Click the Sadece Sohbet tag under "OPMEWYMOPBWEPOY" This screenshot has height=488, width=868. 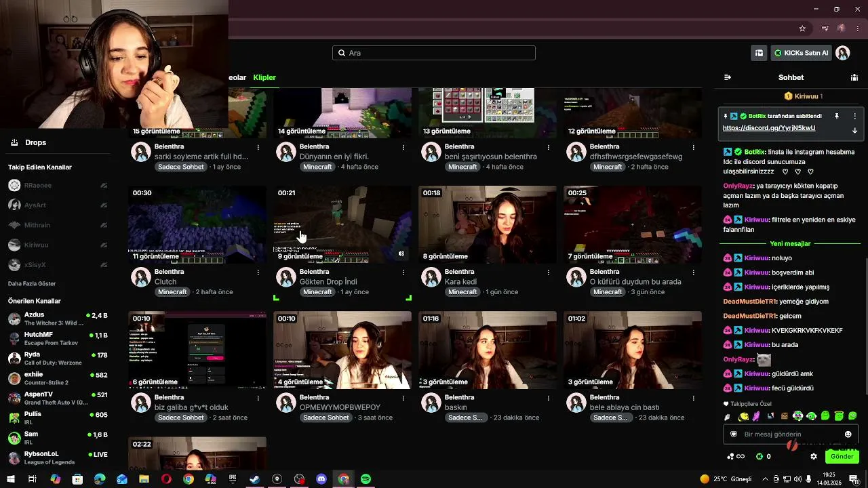pyautogui.click(x=326, y=418)
